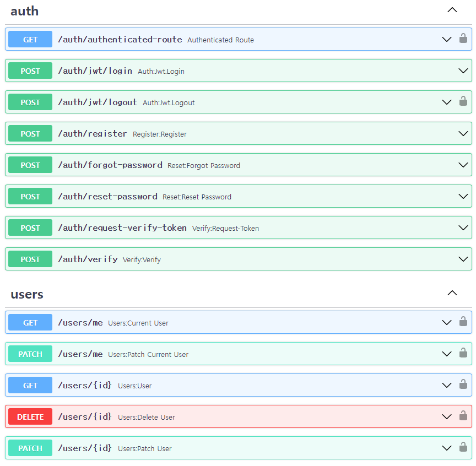Screen dimensions: 476x466
Task: Expand the /auth/jwt/login chevron
Action: click(463, 71)
